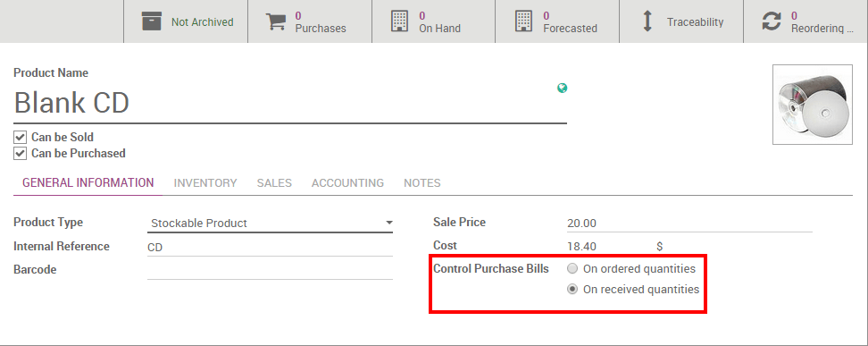Open the Sales tab

tap(274, 183)
